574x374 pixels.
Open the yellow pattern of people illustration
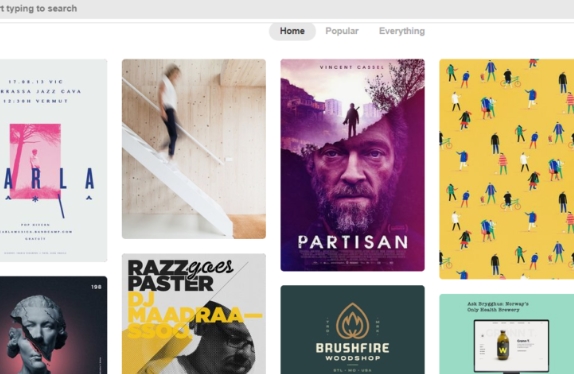point(507,169)
